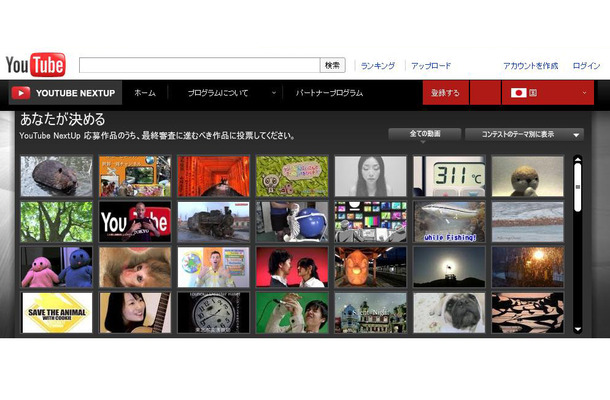Click アカウントを作成 link
This screenshot has width=610, height=400.
(531, 66)
